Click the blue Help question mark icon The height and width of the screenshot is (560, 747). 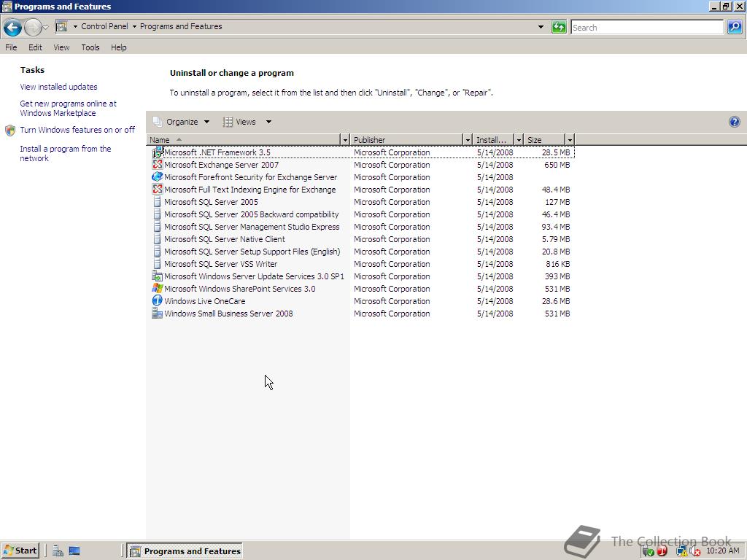click(734, 122)
